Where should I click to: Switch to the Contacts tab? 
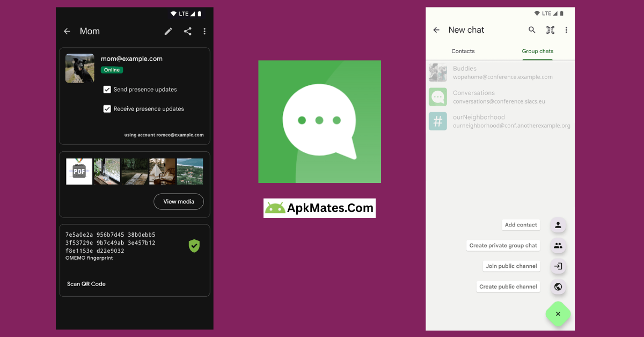click(463, 51)
